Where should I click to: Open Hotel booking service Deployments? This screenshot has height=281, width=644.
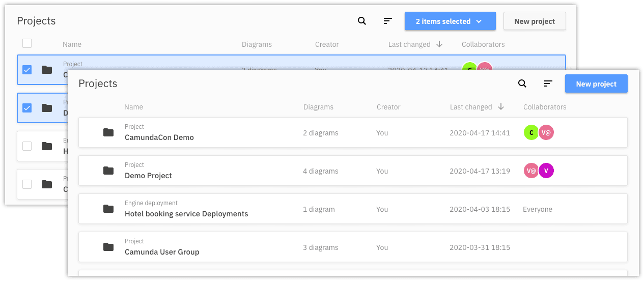coord(186,214)
